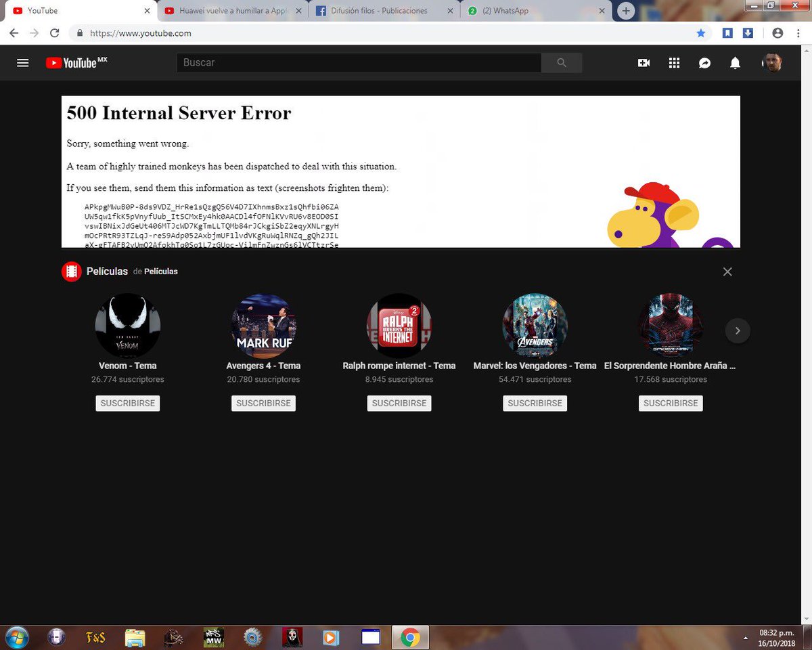The width and height of the screenshot is (812, 650).
Task: Open the taskbar clock showing 08:32 p.m.
Action: (x=776, y=638)
